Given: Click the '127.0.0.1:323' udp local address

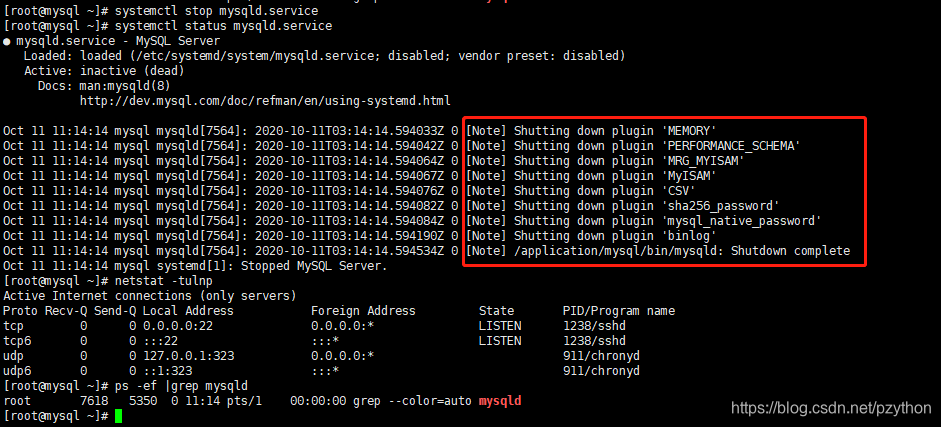Looking at the screenshot, I should click(188, 356).
